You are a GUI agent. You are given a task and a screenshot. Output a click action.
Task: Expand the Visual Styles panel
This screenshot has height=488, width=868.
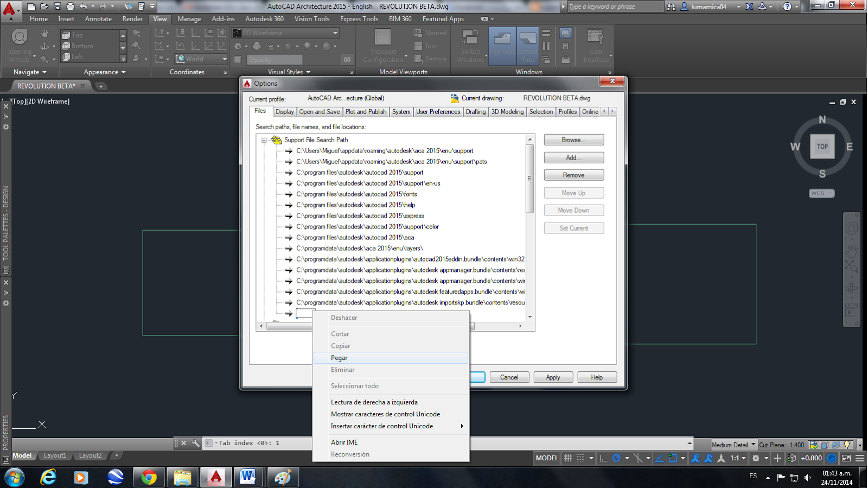tap(289, 72)
